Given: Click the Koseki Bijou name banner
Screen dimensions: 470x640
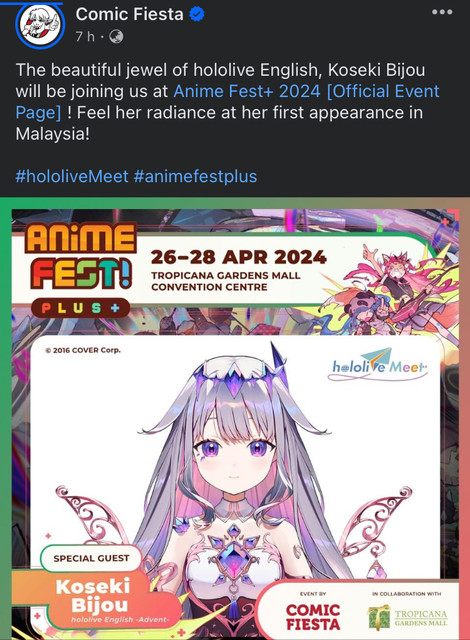Looking at the screenshot, I should click(98, 600).
